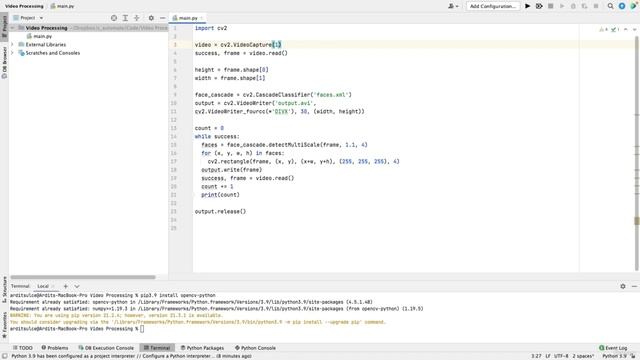The image size is (640, 360).
Task: Run the program with the Run button
Action: point(527,6)
